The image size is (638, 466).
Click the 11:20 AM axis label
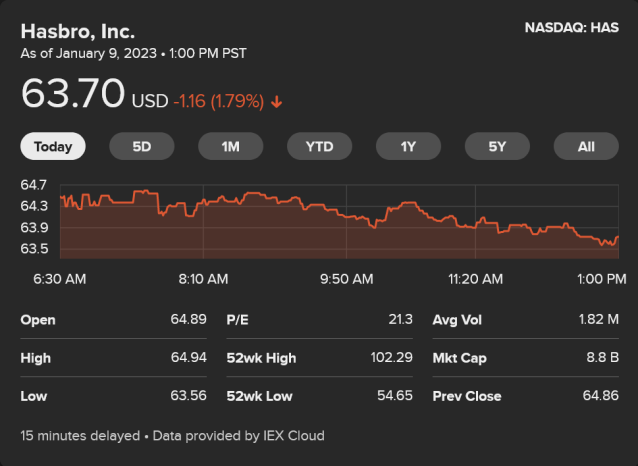[x=475, y=278]
